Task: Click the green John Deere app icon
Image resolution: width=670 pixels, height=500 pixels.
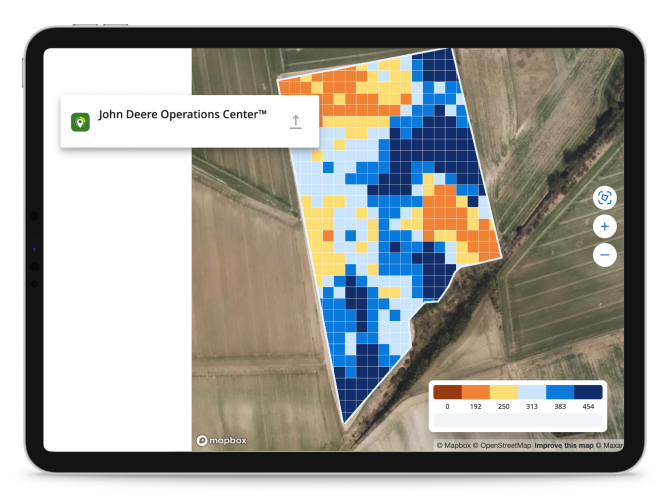Action: click(x=80, y=122)
